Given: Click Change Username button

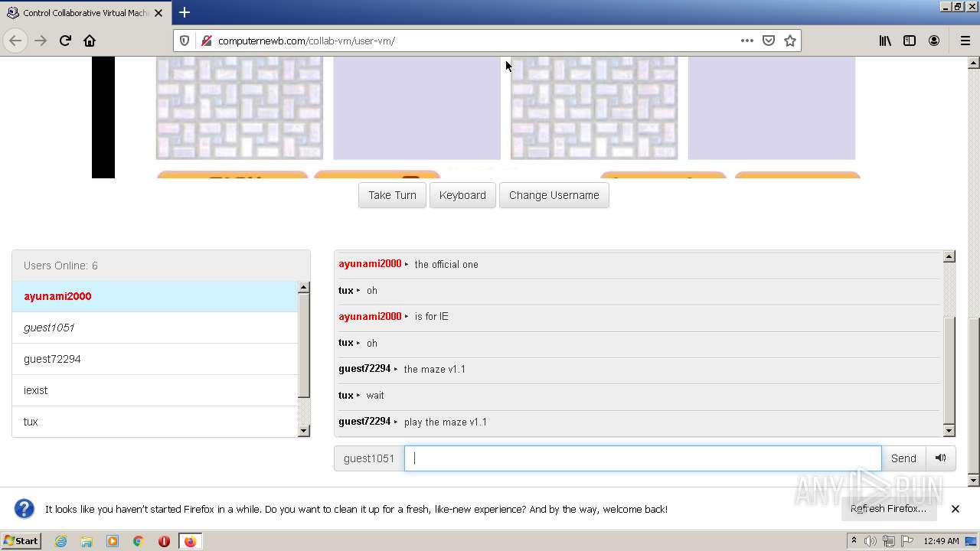Looking at the screenshot, I should point(554,195).
